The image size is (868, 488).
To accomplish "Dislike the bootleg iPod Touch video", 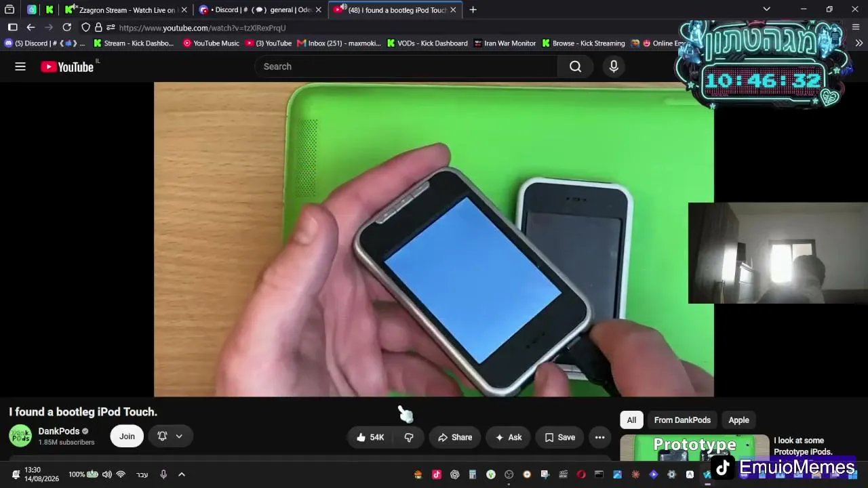I will [x=408, y=437].
